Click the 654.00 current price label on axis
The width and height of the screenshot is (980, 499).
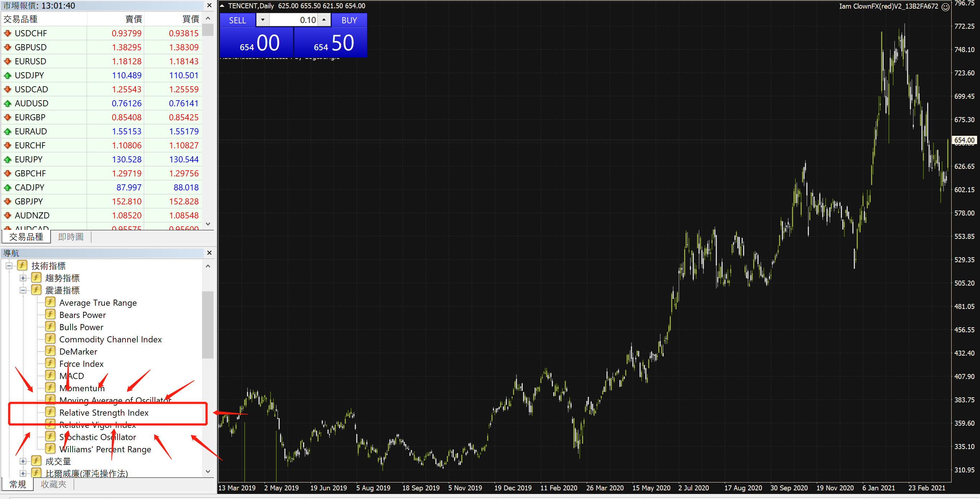click(x=965, y=140)
